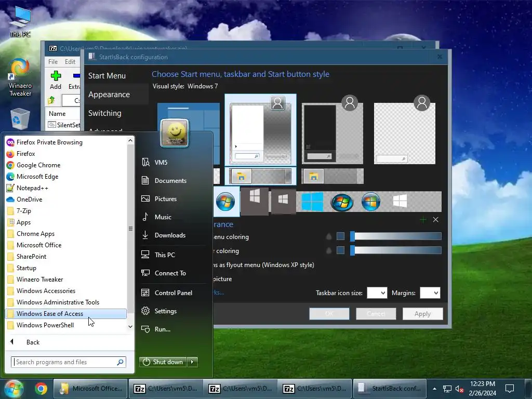Screen dimensions: 532x399
Task: Pick the start menu coloring swatch
Action: 340,236
